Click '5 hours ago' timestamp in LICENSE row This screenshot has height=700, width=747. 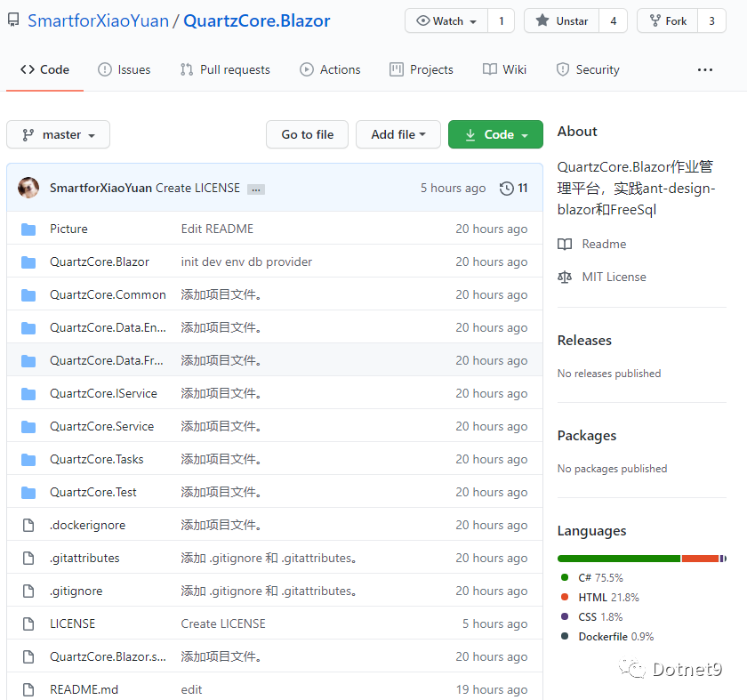495,624
